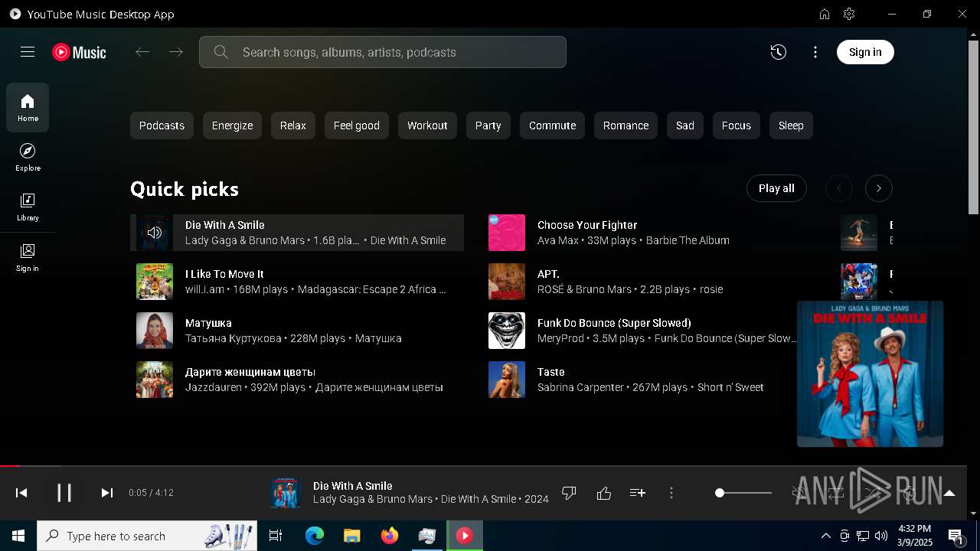Image resolution: width=980 pixels, height=551 pixels.
Task: Select the Sleep chip
Action: tap(791, 126)
